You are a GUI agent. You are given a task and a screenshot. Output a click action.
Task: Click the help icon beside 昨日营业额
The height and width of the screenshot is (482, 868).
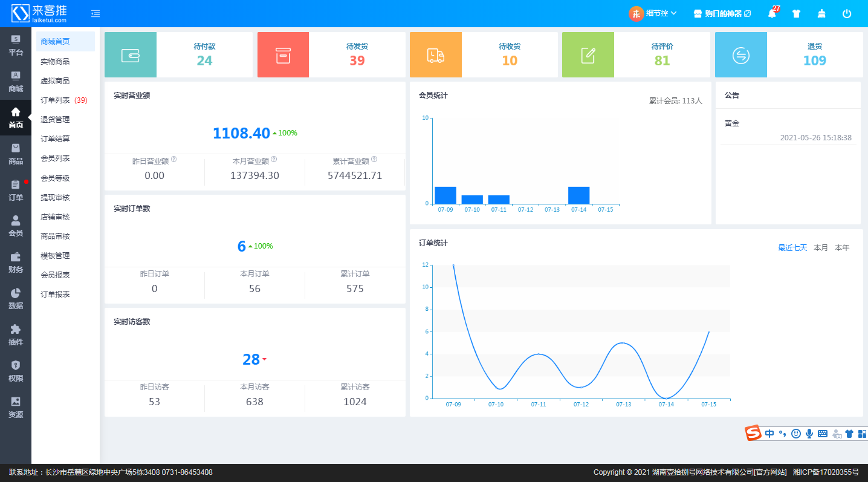click(x=173, y=160)
